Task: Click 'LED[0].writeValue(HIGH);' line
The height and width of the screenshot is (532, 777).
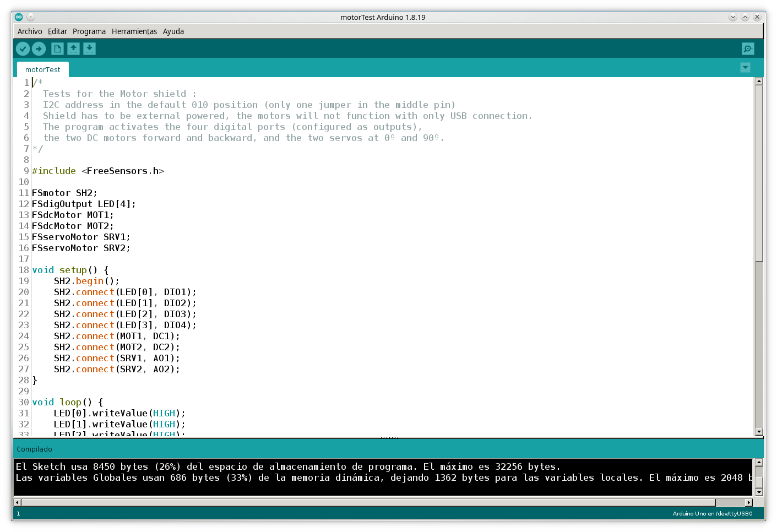Action: 119,413
